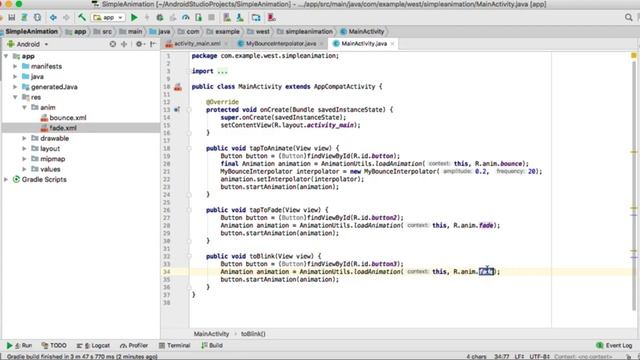The height and width of the screenshot is (360, 640).
Task: Click the UTF-8 encoding in status bar
Action: click(x=540, y=357)
